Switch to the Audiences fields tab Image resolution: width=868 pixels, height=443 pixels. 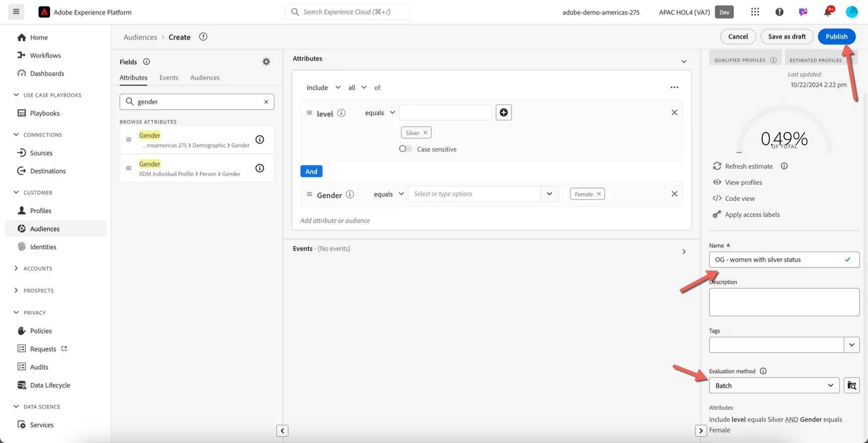(x=205, y=77)
